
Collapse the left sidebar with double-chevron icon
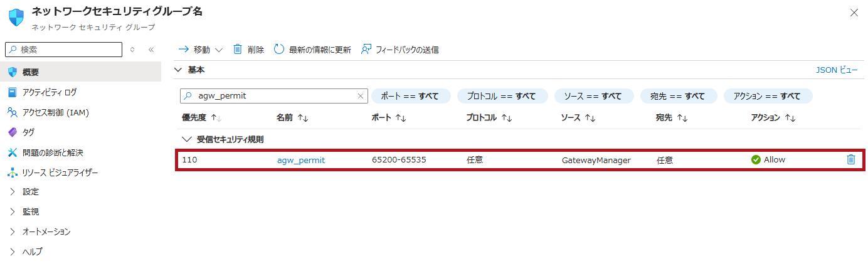point(151,50)
